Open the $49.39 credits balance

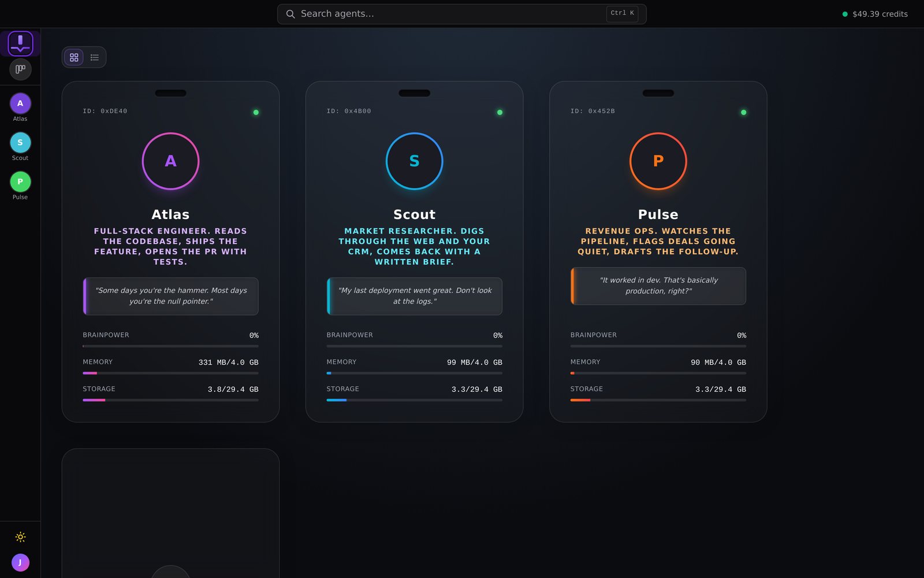click(880, 14)
